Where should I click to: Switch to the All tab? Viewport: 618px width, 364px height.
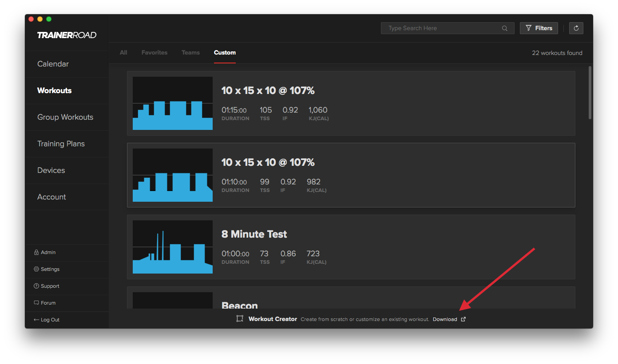click(x=123, y=52)
